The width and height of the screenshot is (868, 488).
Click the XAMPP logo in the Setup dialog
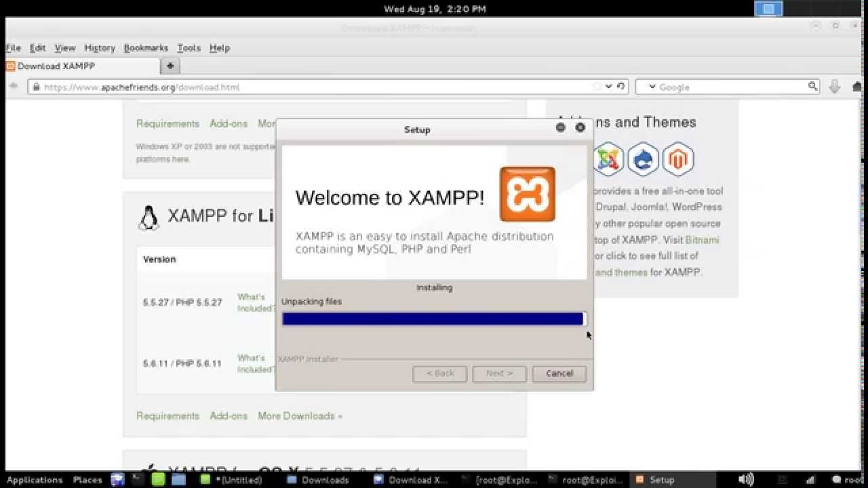click(x=527, y=195)
